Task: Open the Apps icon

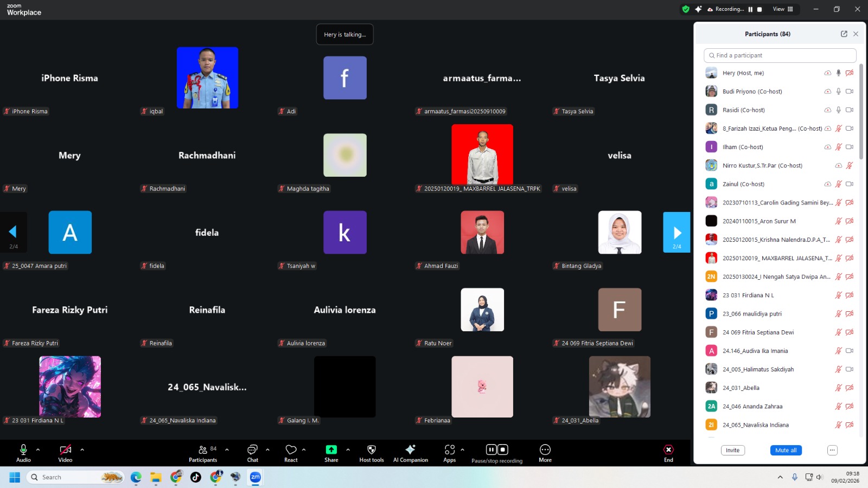Action: coord(449,450)
